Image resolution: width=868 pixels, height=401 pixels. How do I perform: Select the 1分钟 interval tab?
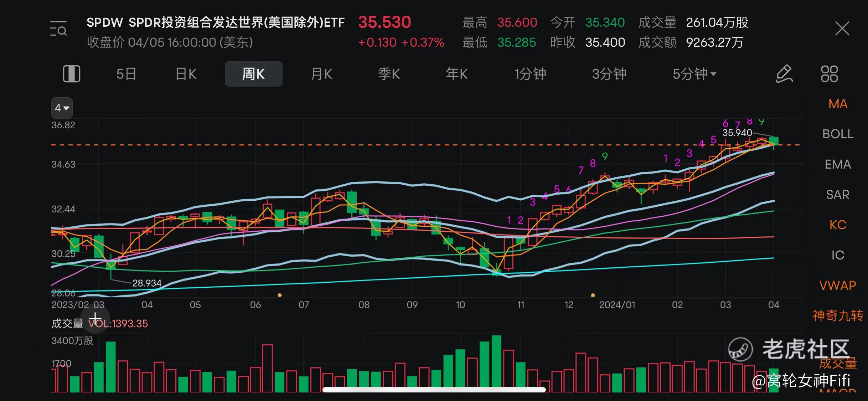pyautogui.click(x=530, y=74)
